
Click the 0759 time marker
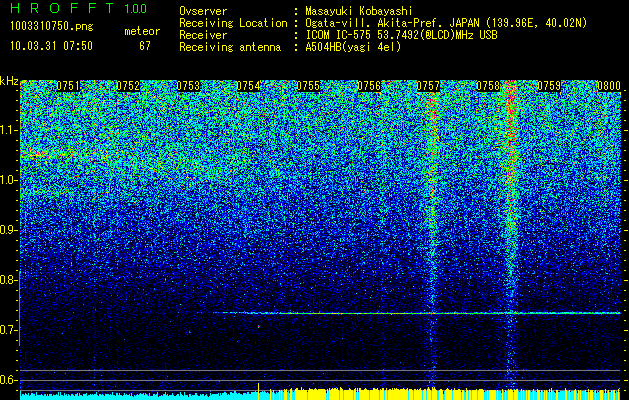[549, 86]
